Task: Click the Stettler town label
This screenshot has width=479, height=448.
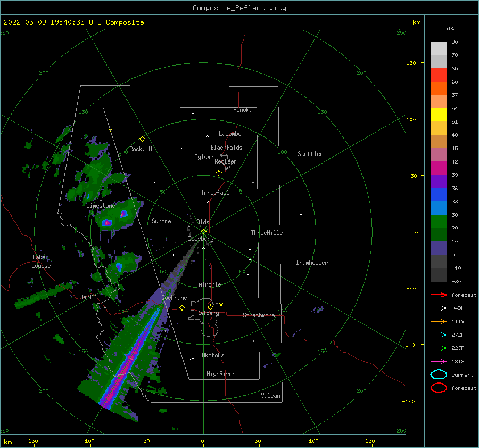Action: [310, 154]
